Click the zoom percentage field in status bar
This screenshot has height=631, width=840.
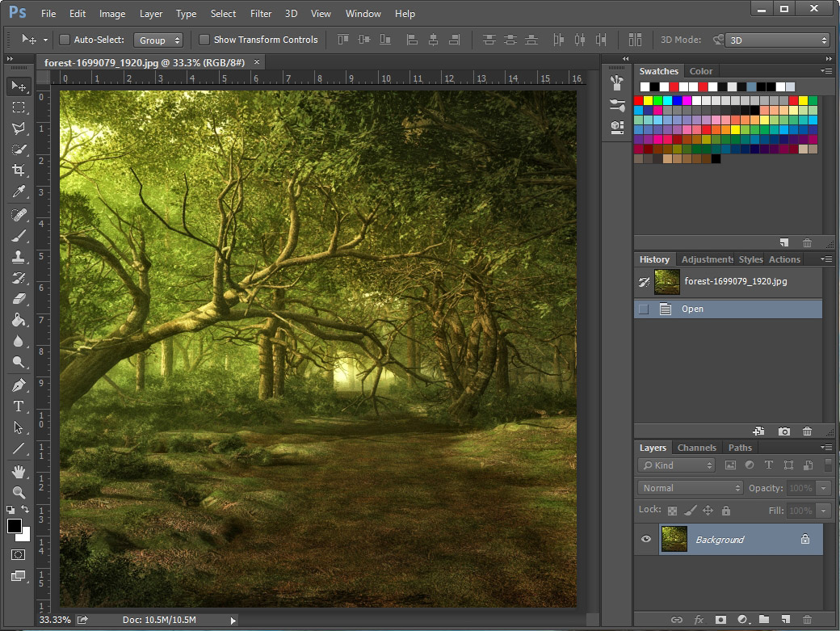pyautogui.click(x=54, y=620)
